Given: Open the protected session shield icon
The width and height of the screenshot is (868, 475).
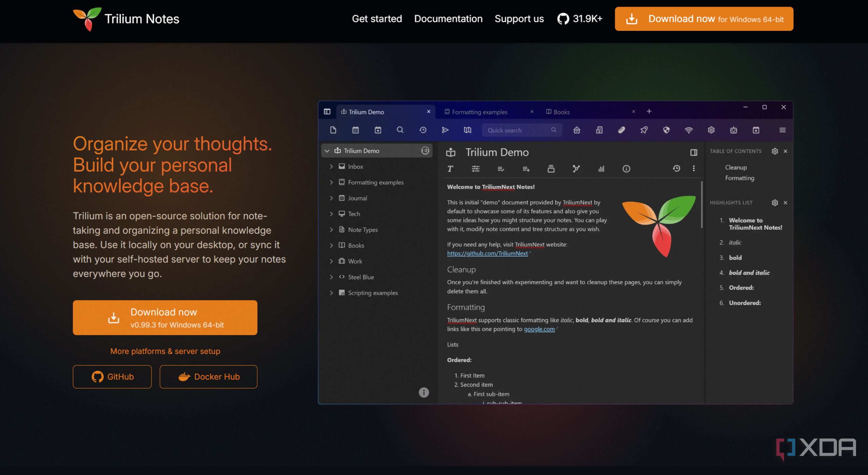Looking at the screenshot, I should (x=666, y=130).
